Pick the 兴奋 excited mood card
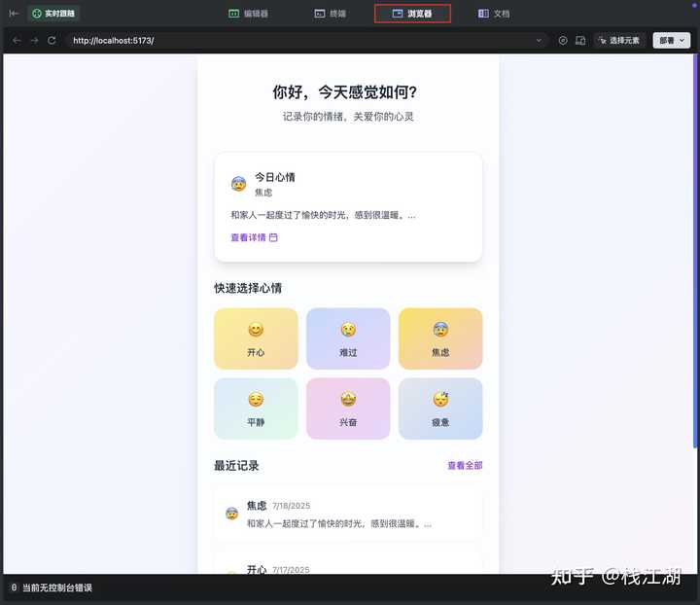This screenshot has width=700, height=605. (348, 409)
